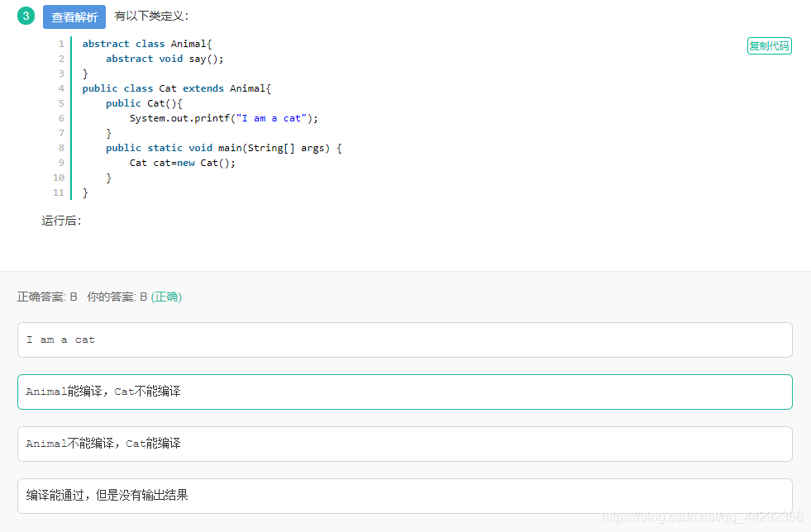Screen dimensions: 811x532
Task: Click the 运行后 label
Action: pos(61,221)
